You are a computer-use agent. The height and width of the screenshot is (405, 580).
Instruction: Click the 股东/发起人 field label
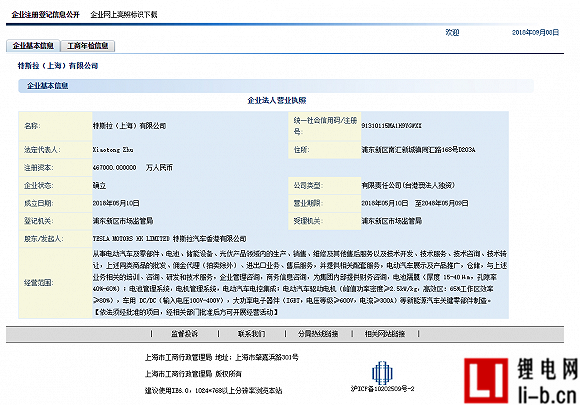(x=44, y=239)
